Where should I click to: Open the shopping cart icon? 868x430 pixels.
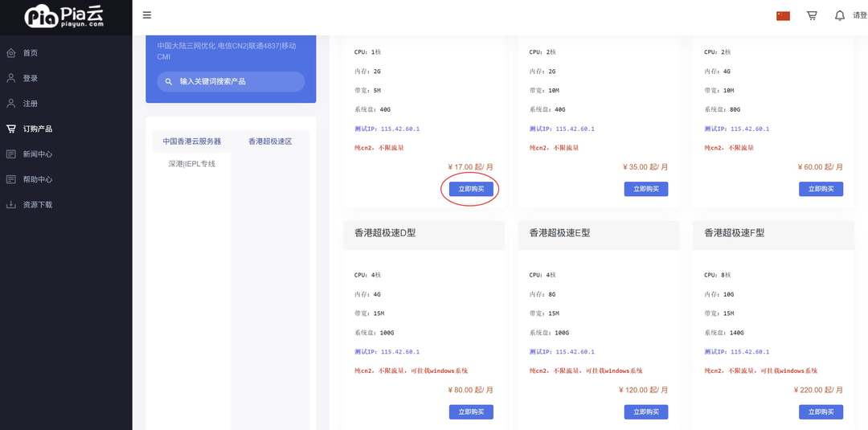(x=812, y=15)
